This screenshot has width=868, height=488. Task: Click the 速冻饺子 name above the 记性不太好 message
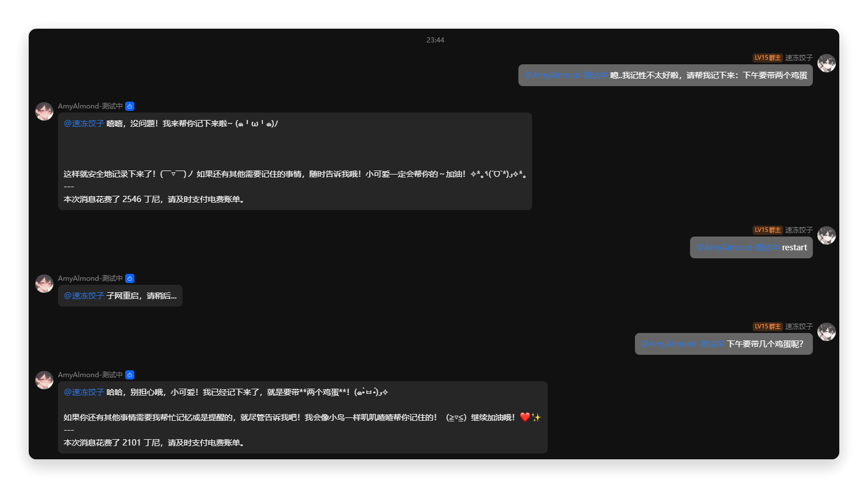click(799, 58)
